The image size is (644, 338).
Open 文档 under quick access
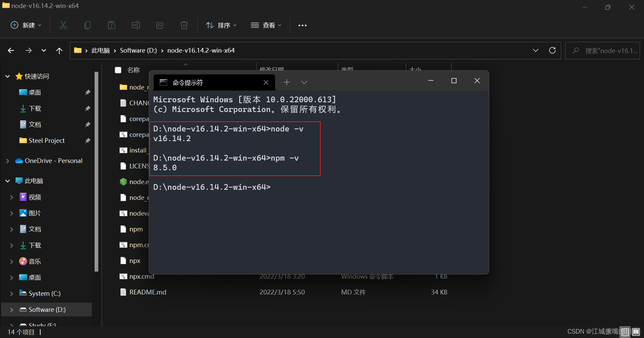[35, 125]
